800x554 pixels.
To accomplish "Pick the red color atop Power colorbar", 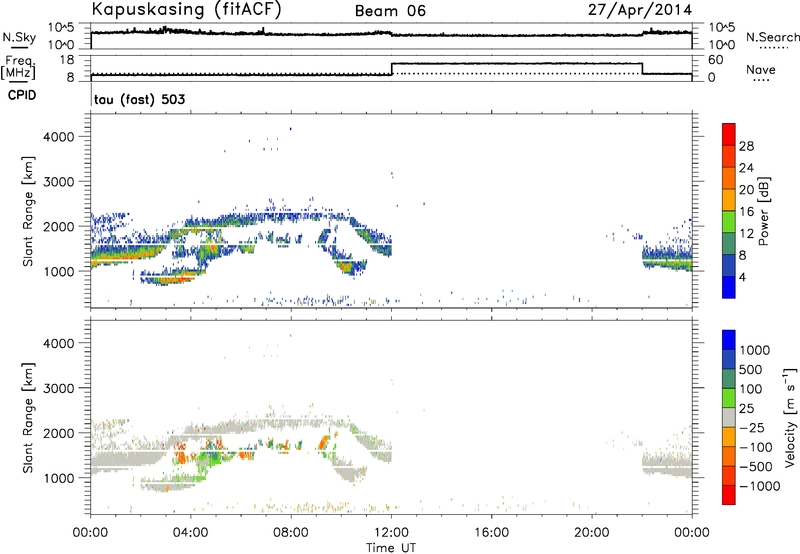I will pos(729,134).
